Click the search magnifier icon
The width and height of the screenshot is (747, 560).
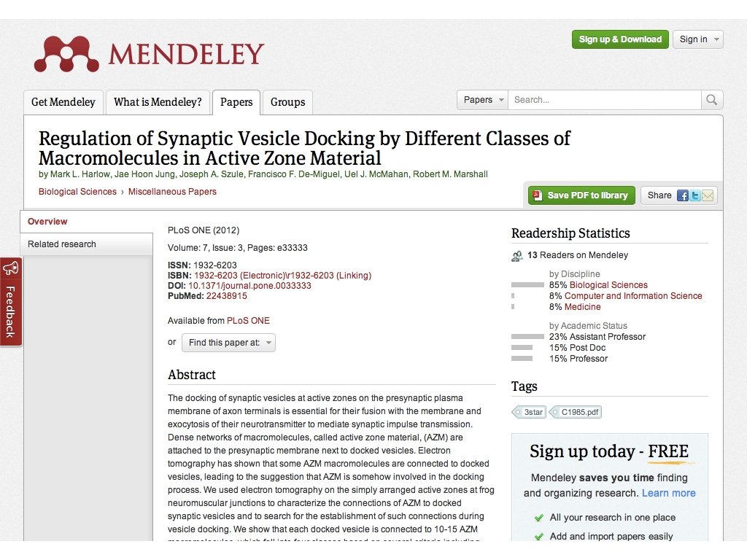click(711, 100)
